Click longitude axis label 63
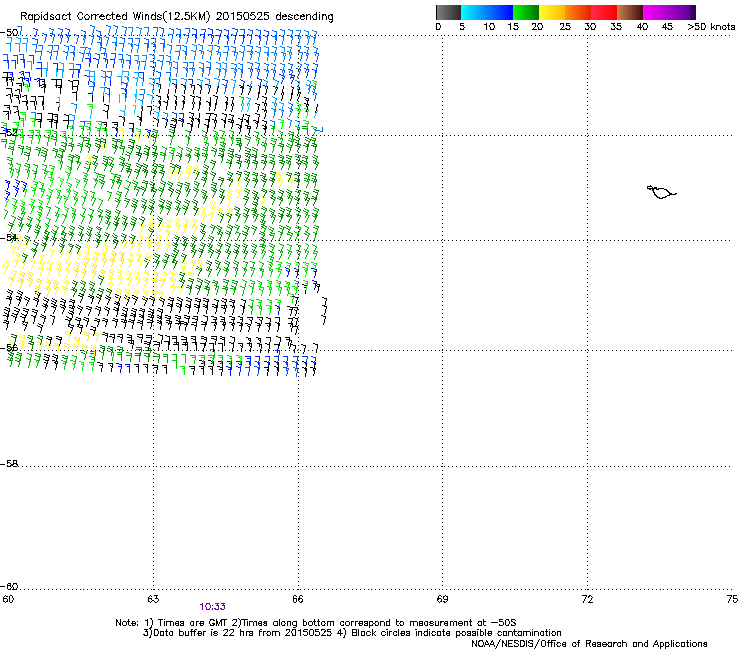Image resolution: width=740 pixels, height=650 pixels. click(x=153, y=599)
